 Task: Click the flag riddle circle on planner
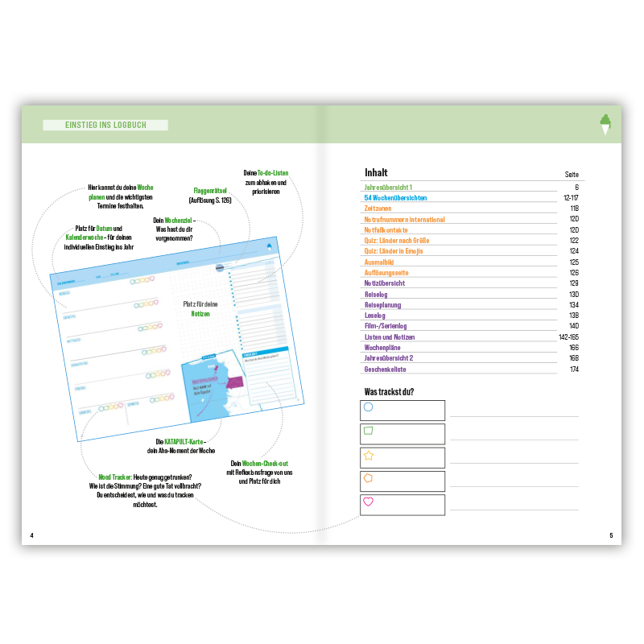[x=220, y=268]
